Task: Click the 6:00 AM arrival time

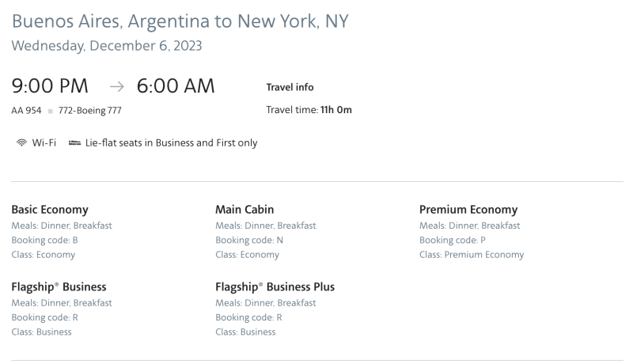Action: pyautogui.click(x=176, y=86)
